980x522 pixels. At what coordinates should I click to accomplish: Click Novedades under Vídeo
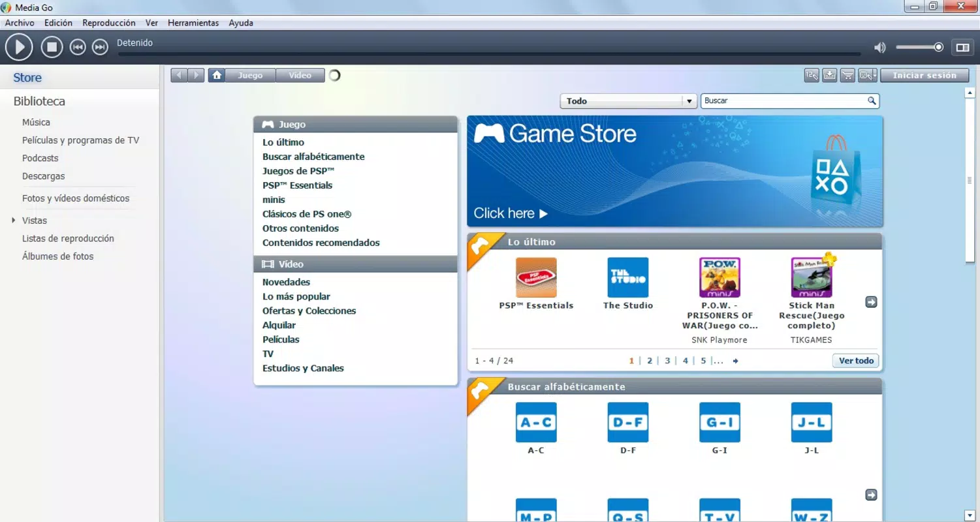pos(286,283)
